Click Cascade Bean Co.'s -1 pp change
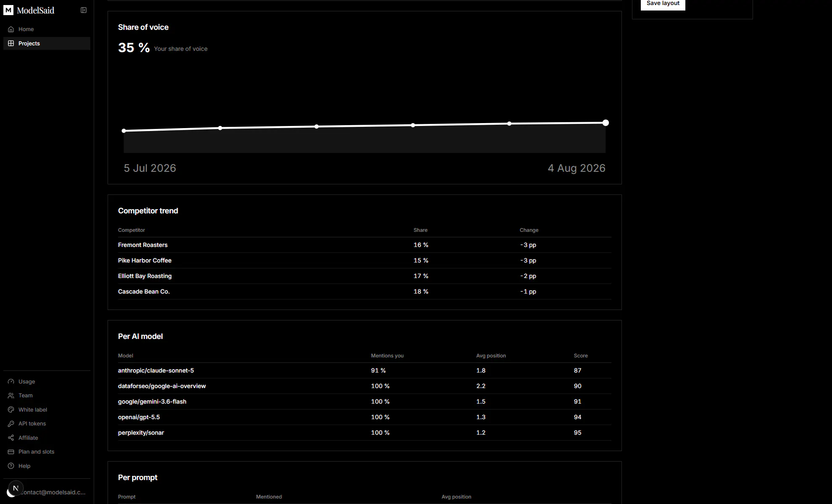Image resolution: width=832 pixels, height=504 pixels. tap(528, 291)
